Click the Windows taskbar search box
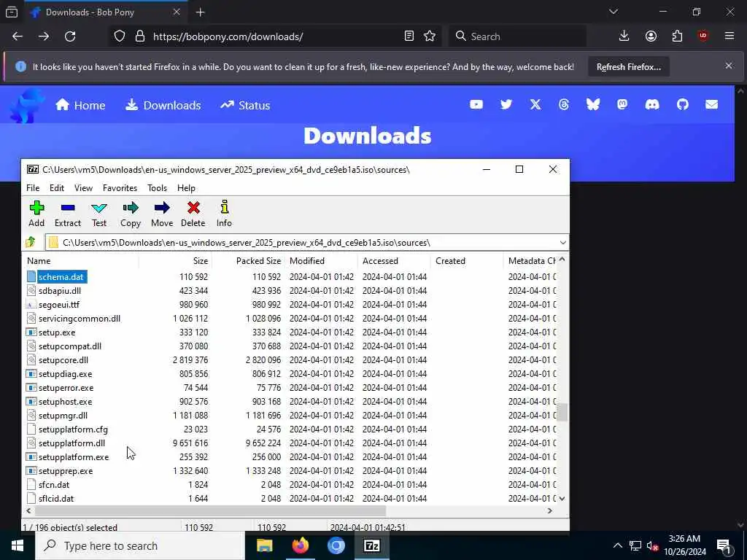 click(140, 545)
